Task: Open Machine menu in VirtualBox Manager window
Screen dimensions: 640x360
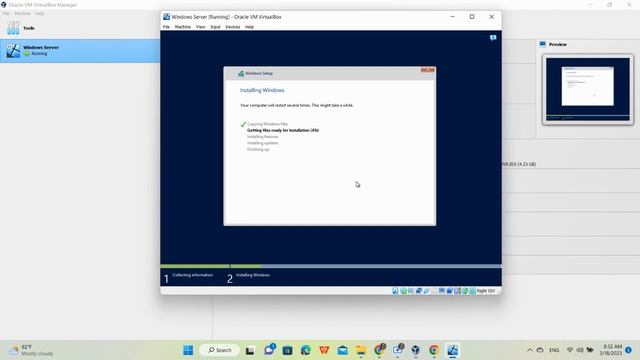Action: 22,13
